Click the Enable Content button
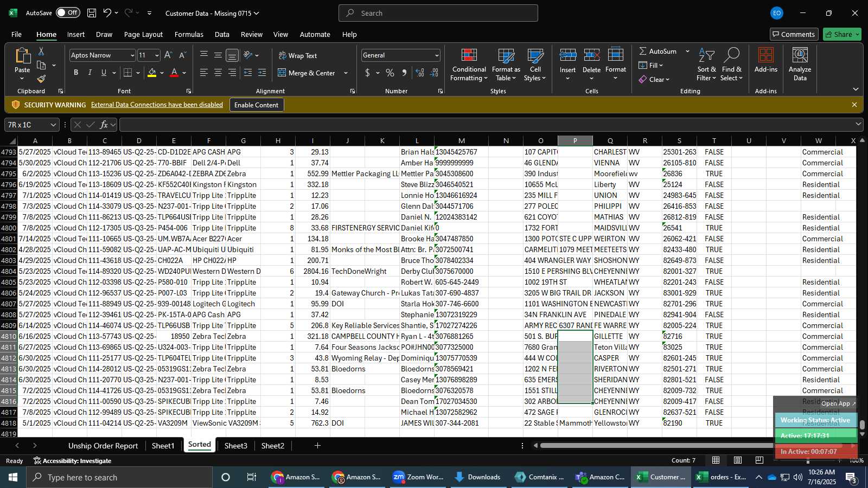 256,105
